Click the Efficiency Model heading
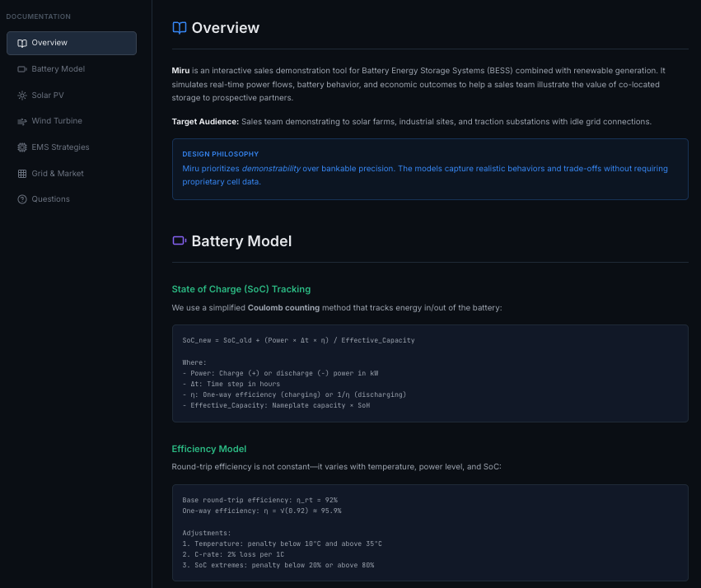 pyautogui.click(x=208, y=449)
